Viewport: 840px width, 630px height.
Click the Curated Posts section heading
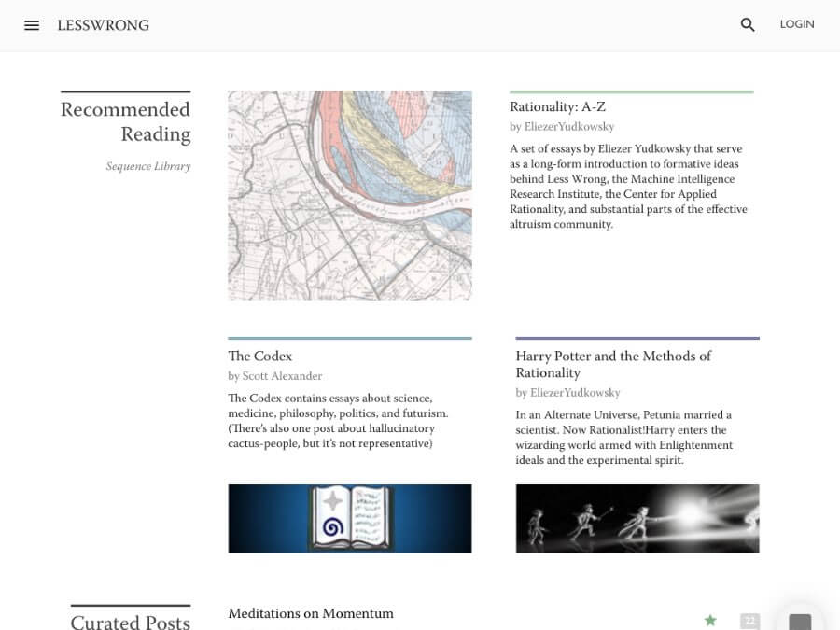131,622
